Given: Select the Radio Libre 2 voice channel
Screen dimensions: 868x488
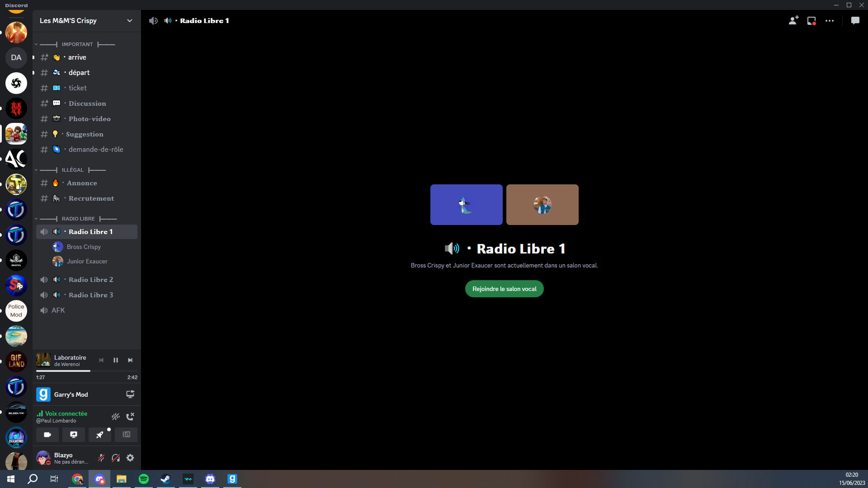Looking at the screenshot, I should [91, 280].
